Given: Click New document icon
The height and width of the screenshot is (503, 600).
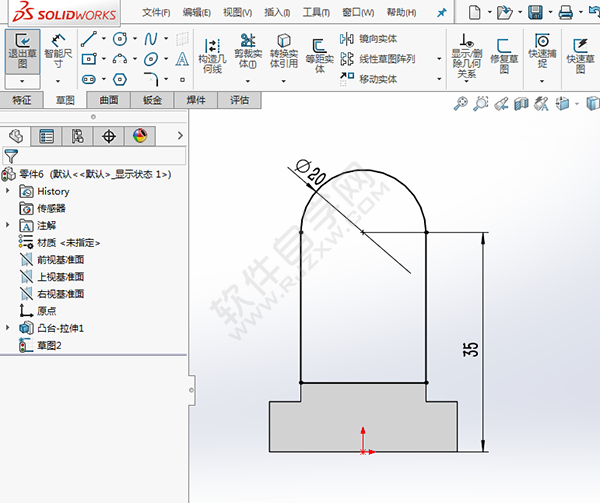Looking at the screenshot, I should click(474, 12).
